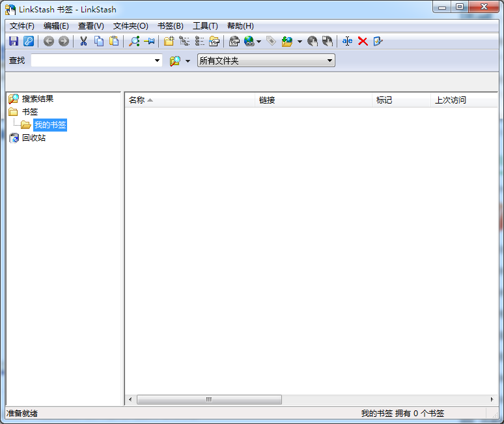Minimize the LinkStash window
This screenshot has width=504, height=424.
pos(442,7)
